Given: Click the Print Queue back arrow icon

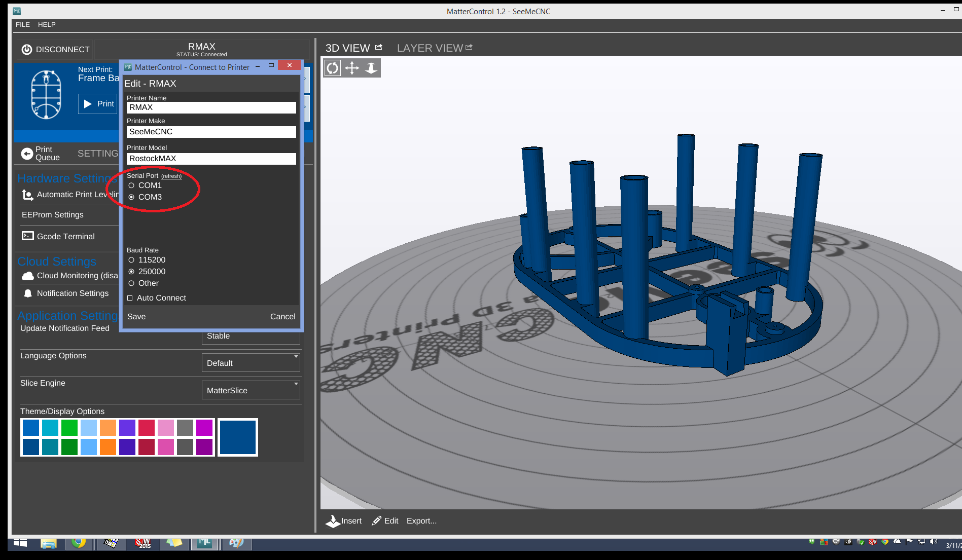Looking at the screenshot, I should 27,154.
